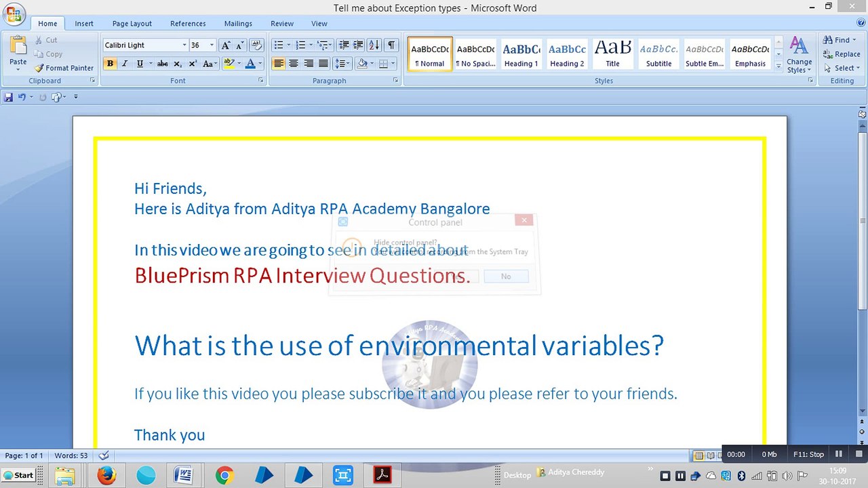Open the Line Spacing dropdown

click(343, 64)
